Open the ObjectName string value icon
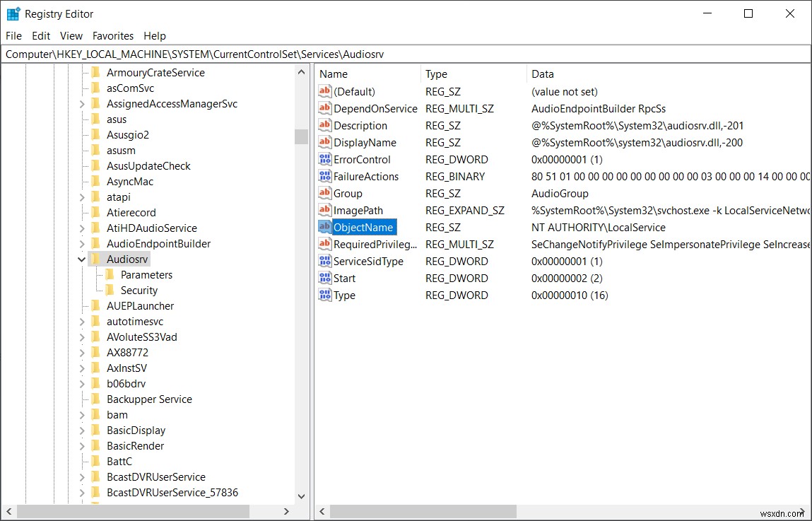The image size is (812, 521). (324, 227)
